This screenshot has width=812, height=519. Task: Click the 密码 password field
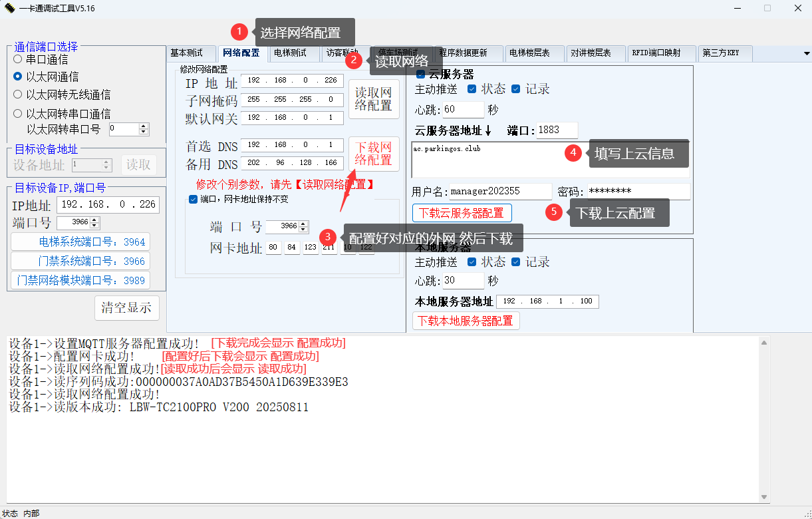coord(638,192)
